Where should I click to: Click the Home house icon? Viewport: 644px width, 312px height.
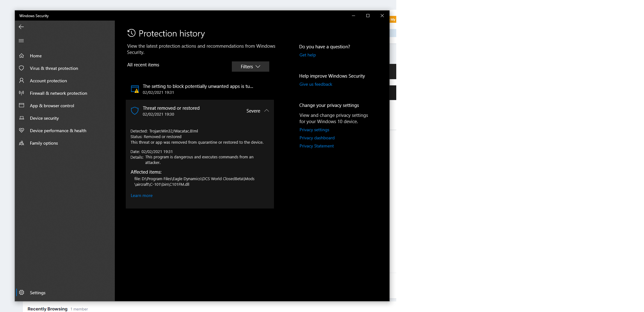pyautogui.click(x=22, y=56)
